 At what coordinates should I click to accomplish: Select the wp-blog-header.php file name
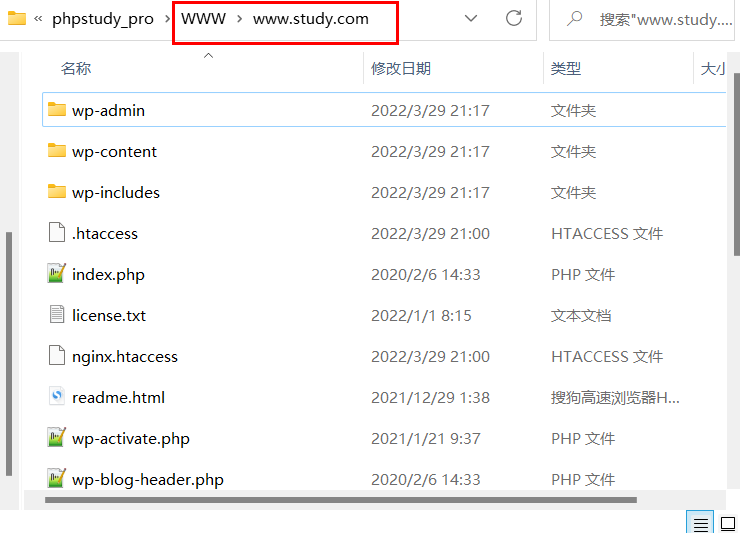(x=147, y=480)
